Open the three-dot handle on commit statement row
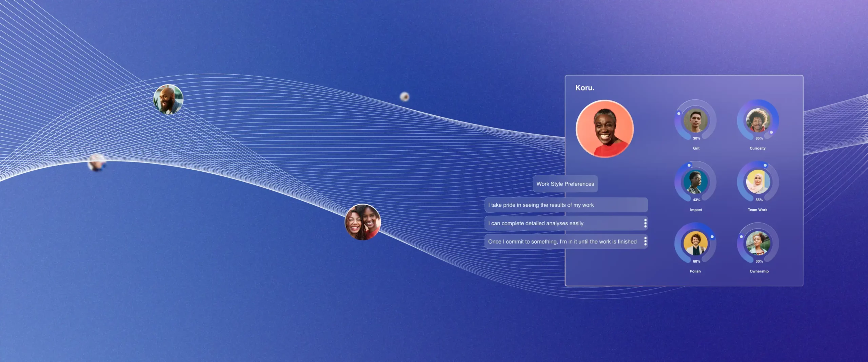This screenshot has width=868, height=362. [x=645, y=241]
